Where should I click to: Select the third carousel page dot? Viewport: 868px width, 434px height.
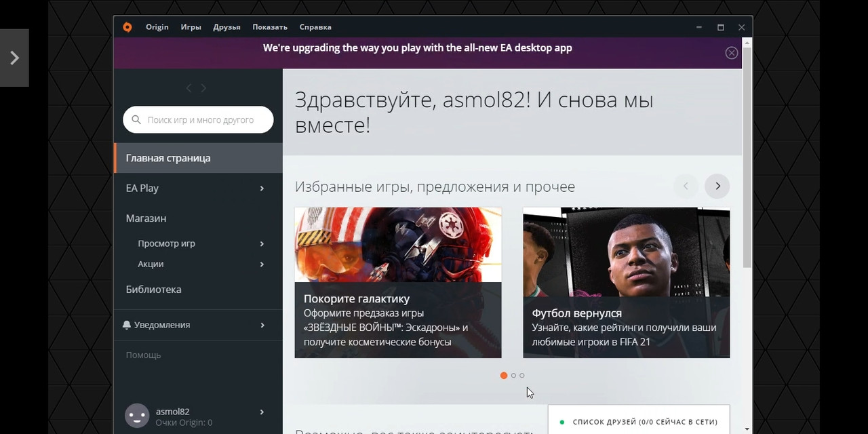click(522, 376)
